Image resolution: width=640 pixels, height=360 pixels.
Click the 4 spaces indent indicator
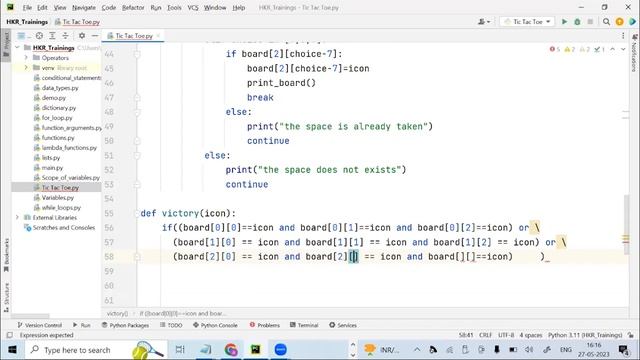tap(531, 335)
